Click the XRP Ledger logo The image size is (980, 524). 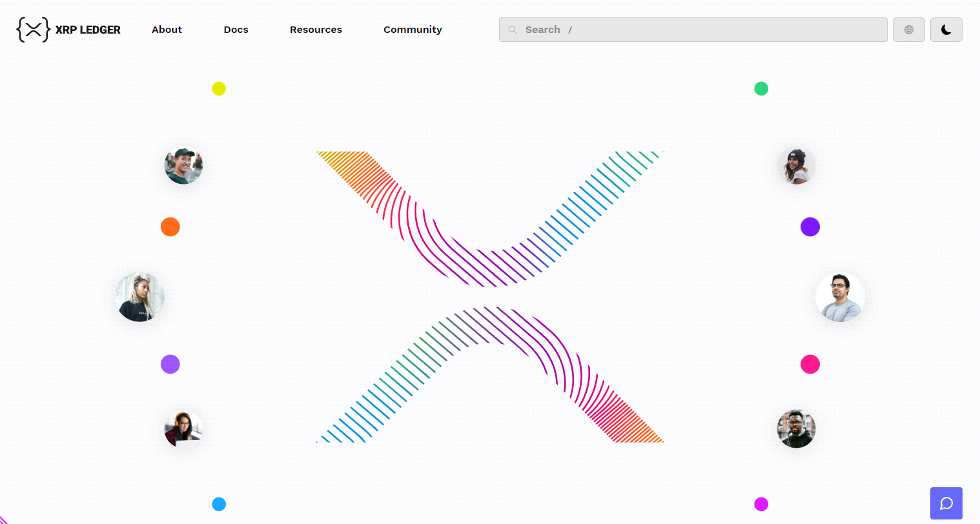(68, 30)
